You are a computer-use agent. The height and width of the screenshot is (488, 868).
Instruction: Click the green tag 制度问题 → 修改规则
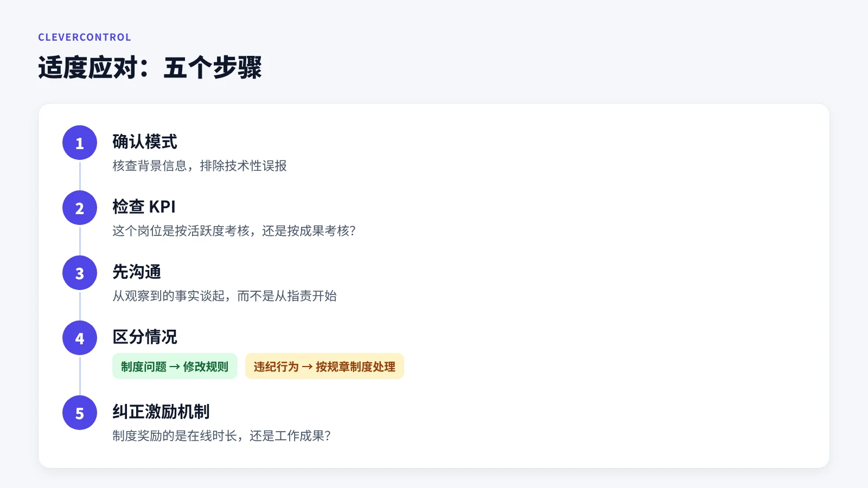click(x=175, y=367)
